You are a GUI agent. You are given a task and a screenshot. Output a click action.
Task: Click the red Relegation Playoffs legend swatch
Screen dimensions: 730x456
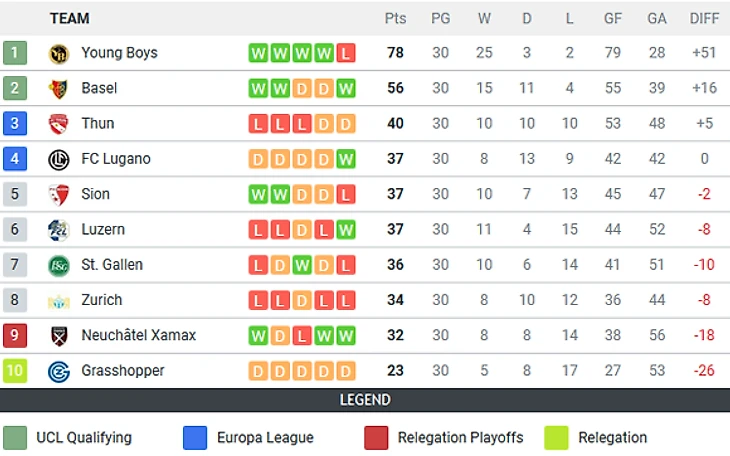[376, 437]
